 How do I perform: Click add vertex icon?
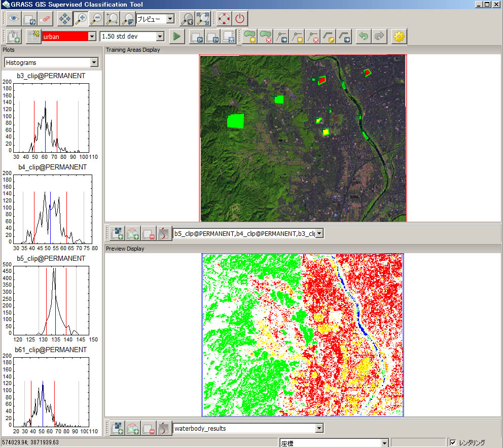[x=297, y=36]
